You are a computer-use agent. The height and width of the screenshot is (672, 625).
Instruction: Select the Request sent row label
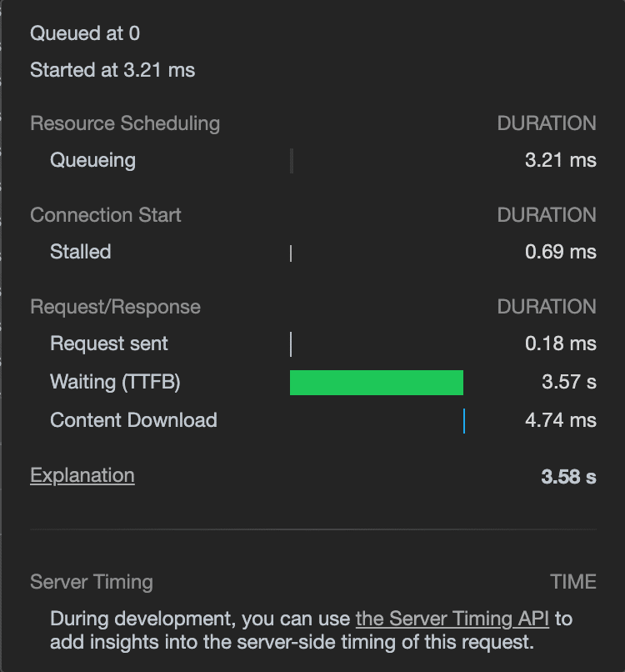click(x=109, y=344)
